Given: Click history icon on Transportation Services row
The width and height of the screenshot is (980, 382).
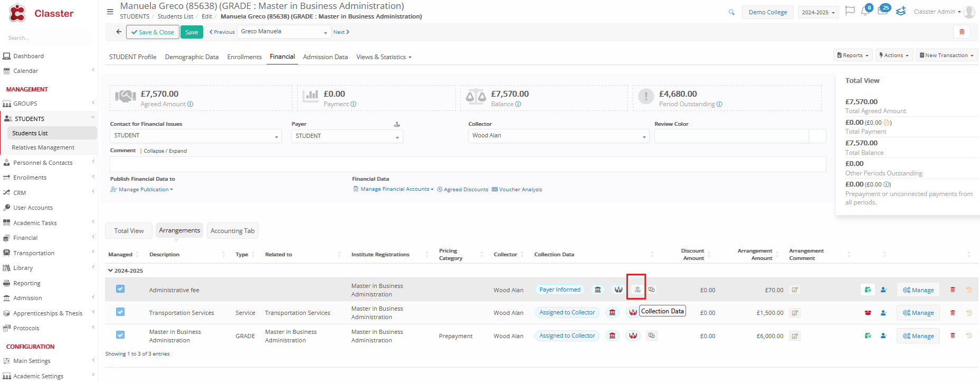Looking at the screenshot, I should 969,313.
